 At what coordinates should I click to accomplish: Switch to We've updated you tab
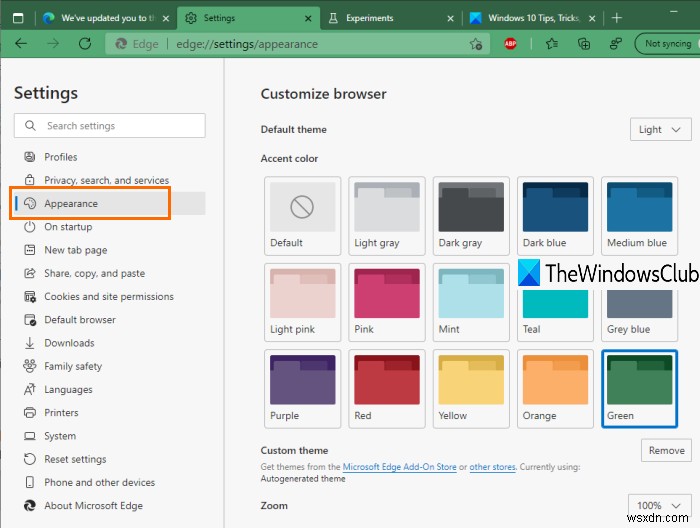tap(105, 18)
